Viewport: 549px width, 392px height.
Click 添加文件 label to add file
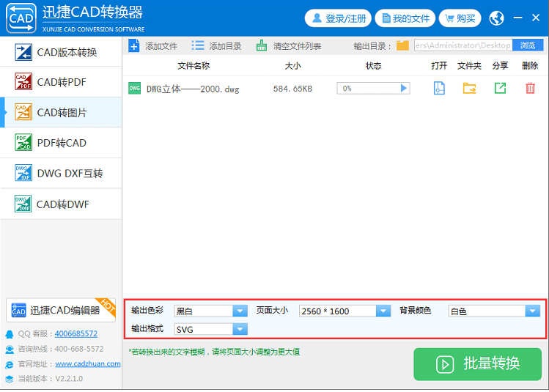[161, 46]
